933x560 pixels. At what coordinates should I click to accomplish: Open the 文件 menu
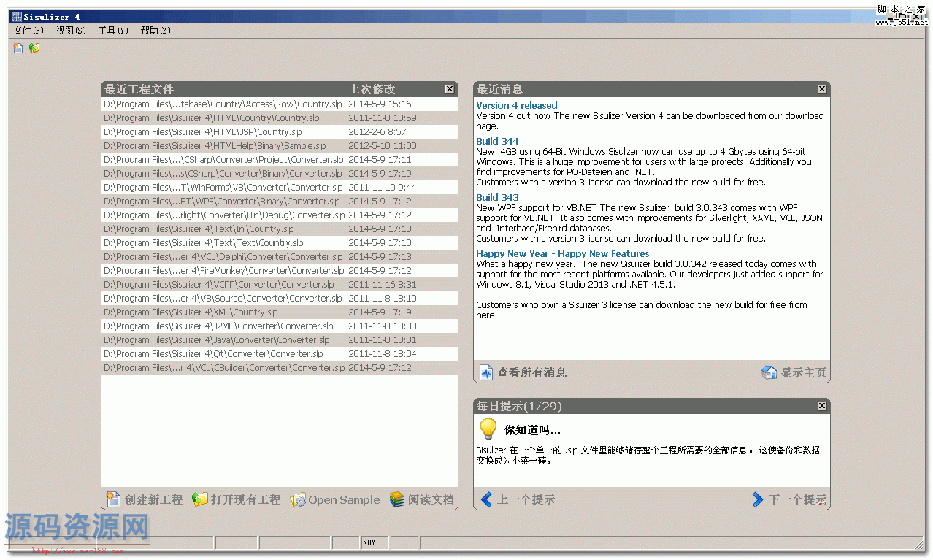27,30
